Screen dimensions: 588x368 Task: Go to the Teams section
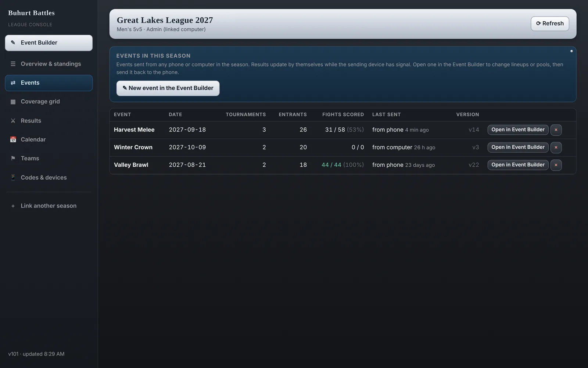tap(49, 158)
